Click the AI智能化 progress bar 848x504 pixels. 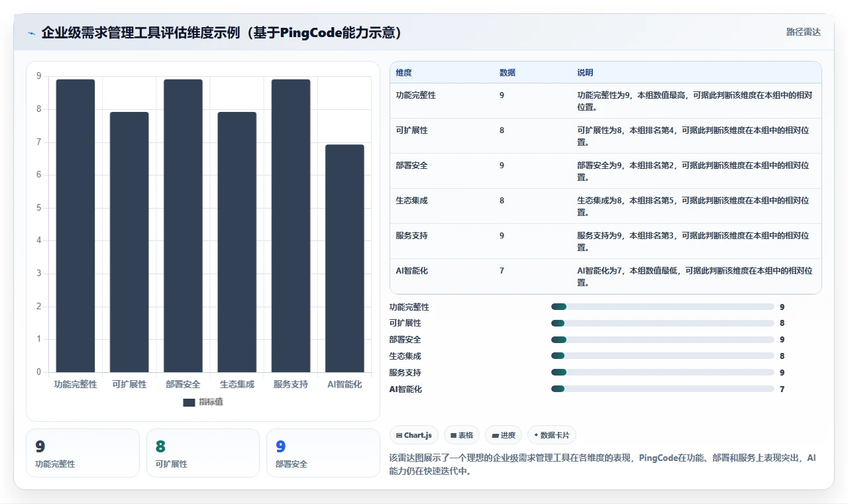pyautogui.click(x=662, y=389)
